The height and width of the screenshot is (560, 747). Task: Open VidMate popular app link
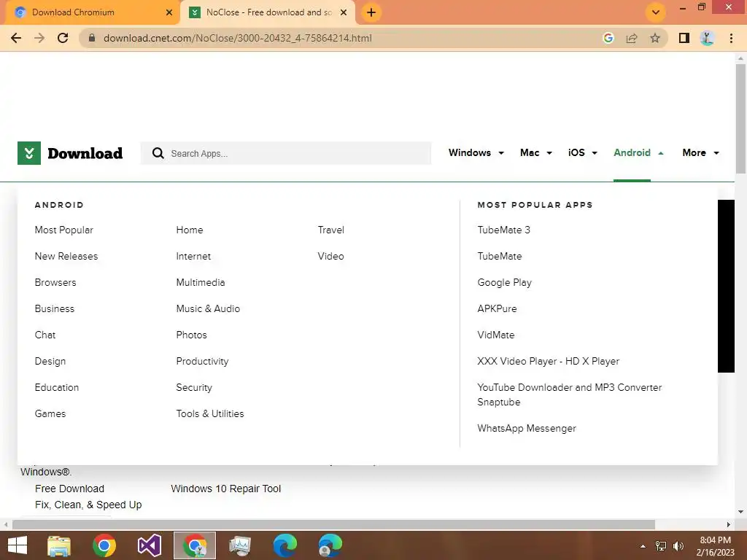(x=496, y=335)
